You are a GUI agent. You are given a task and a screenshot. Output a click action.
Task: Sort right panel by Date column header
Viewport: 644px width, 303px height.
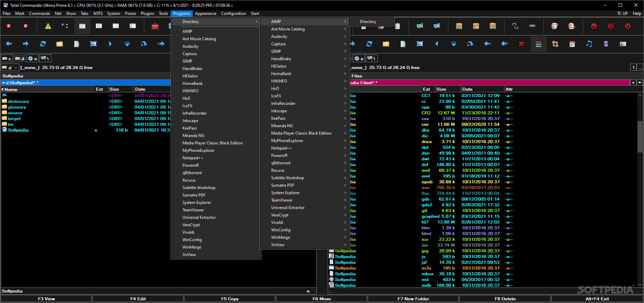482,89
